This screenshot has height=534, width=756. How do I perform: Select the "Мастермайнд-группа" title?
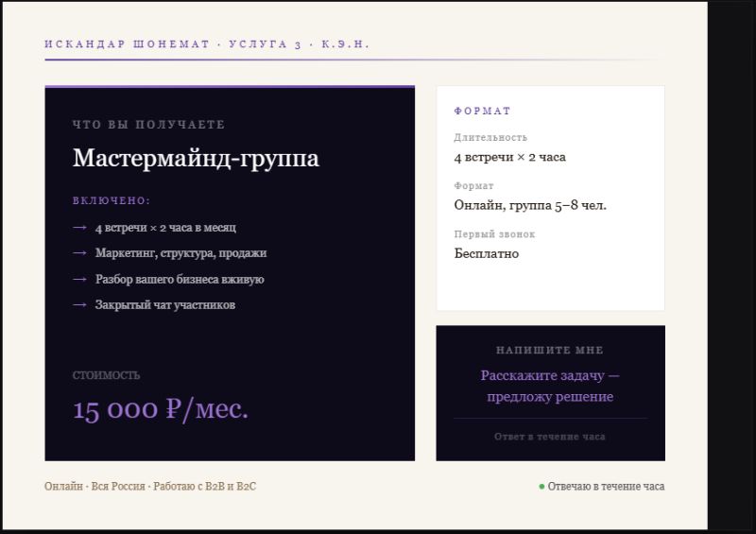click(x=196, y=158)
